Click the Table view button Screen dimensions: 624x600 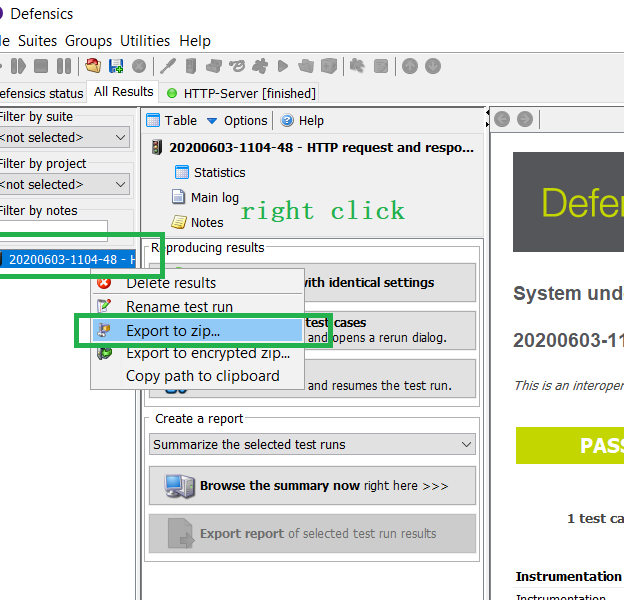point(172,121)
